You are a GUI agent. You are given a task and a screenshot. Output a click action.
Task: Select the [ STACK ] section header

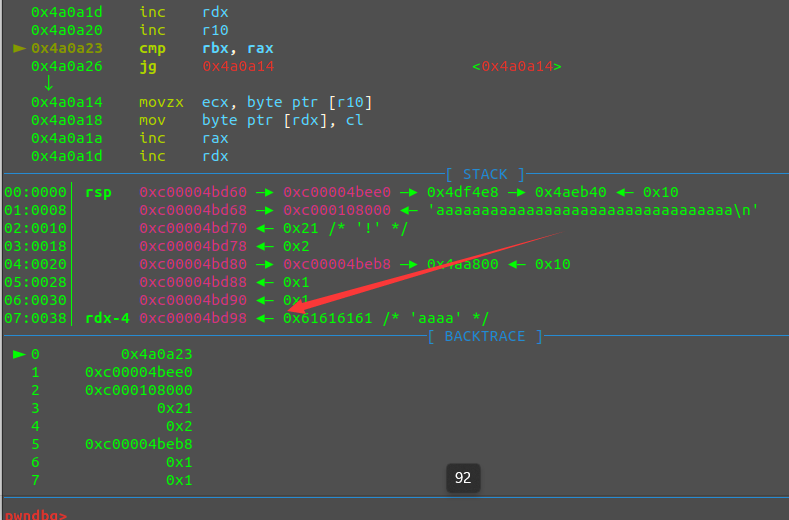click(485, 174)
